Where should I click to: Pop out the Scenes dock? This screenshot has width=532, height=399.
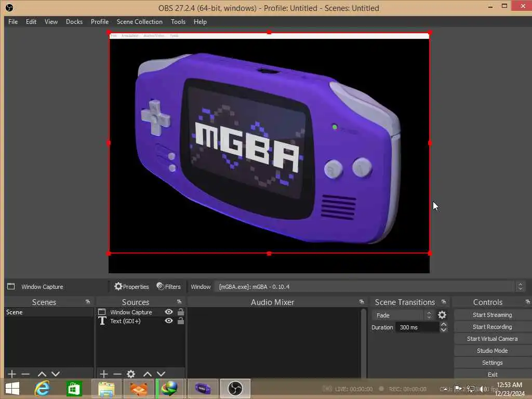(x=88, y=302)
